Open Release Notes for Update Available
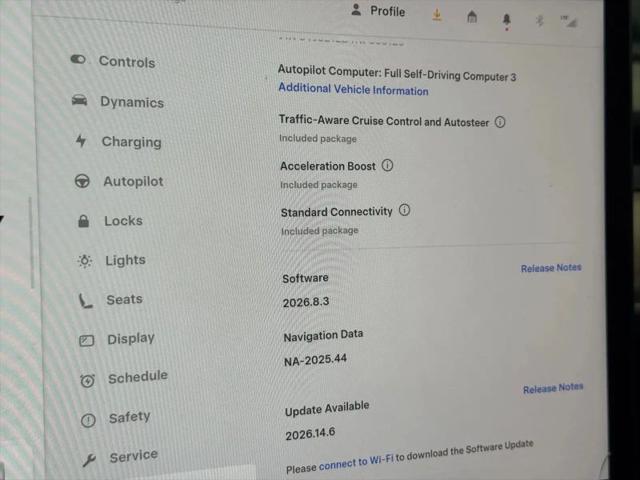 [553, 388]
